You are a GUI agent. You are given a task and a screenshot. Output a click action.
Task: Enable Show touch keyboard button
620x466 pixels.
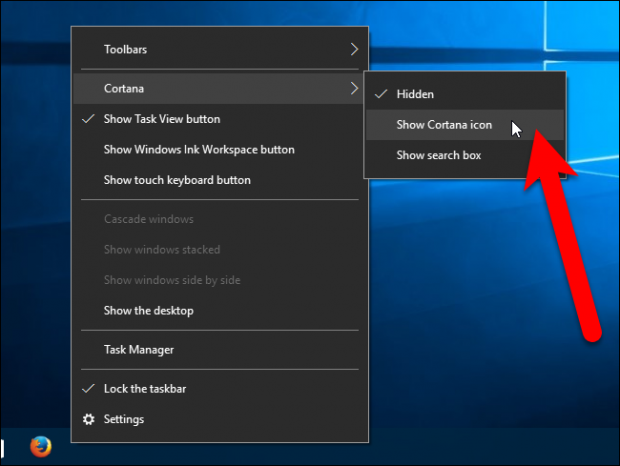[x=177, y=180]
